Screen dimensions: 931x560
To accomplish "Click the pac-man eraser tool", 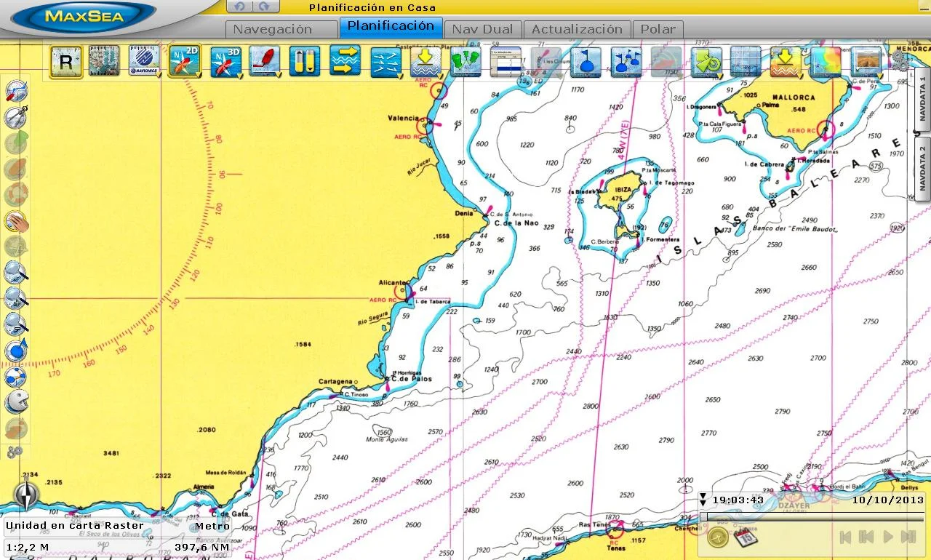I will click(15, 402).
